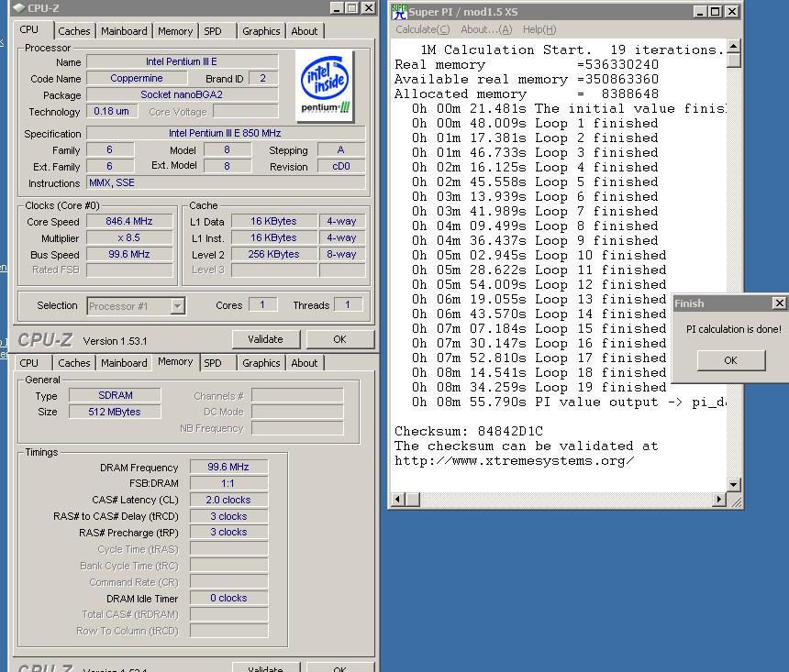The image size is (789, 672).
Task: Click FSB:DRAM value '1:1'
Action: [228, 483]
